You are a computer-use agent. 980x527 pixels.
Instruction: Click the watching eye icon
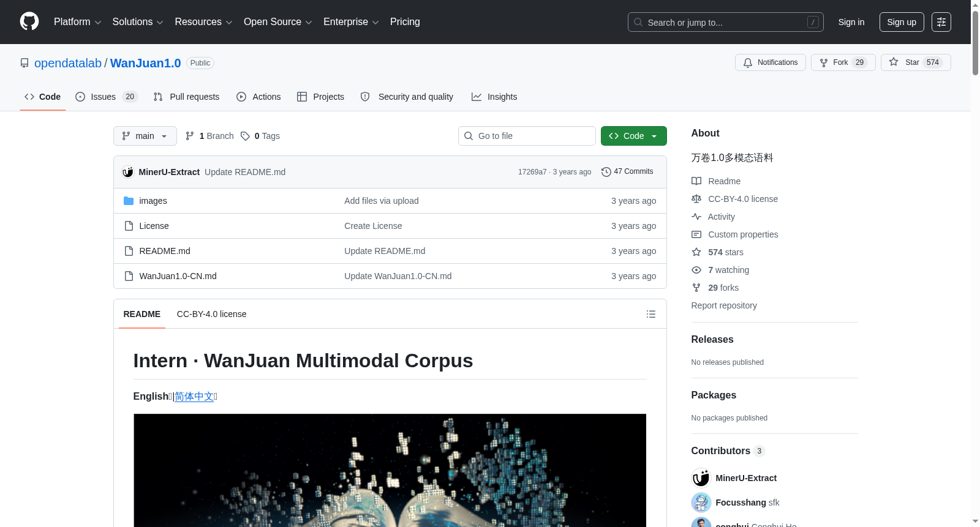(696, 270)
